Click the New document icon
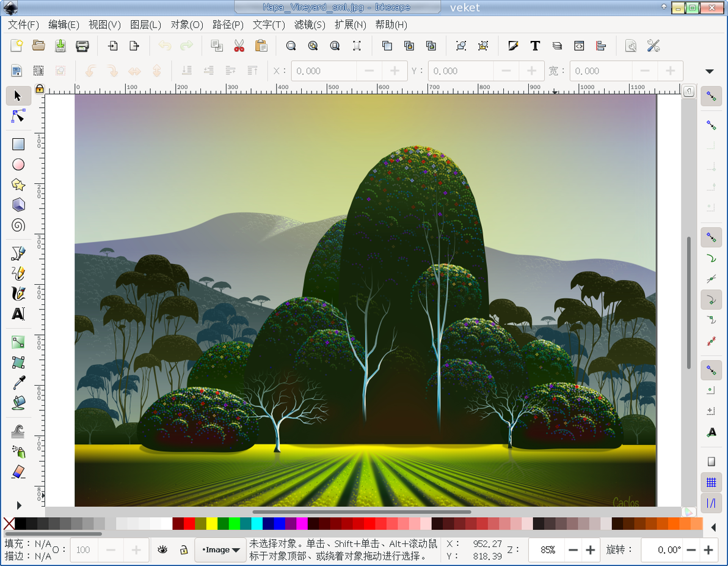This screenshot has height=566, width=728. click(x=16, y=46)
